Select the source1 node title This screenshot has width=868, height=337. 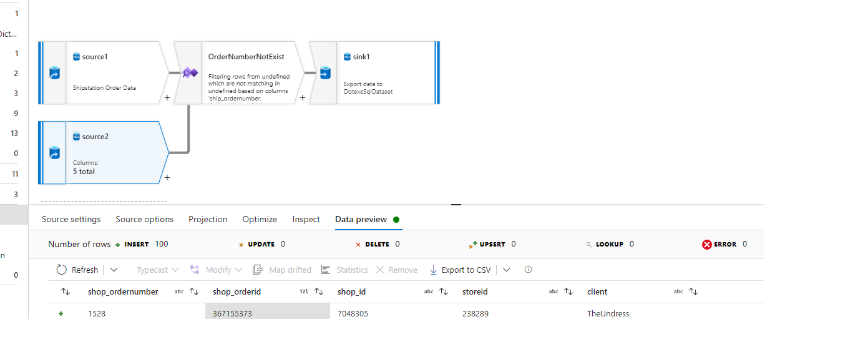[95, 57]
